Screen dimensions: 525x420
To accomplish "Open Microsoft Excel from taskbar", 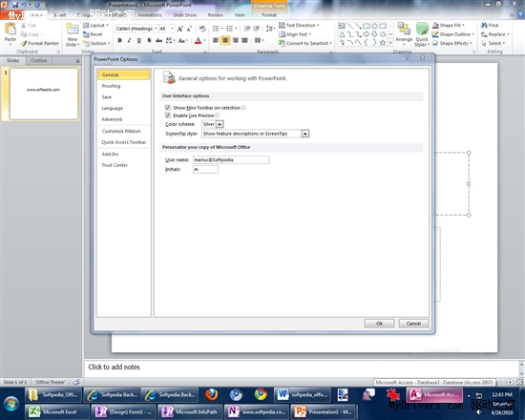I will (x=57, y=411).
